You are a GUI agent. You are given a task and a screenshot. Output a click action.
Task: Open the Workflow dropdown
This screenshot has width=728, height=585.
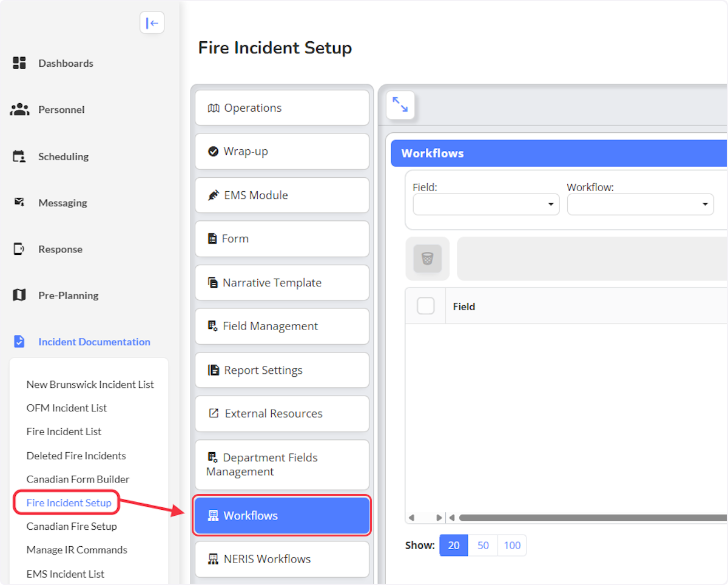tap(641, 205)
